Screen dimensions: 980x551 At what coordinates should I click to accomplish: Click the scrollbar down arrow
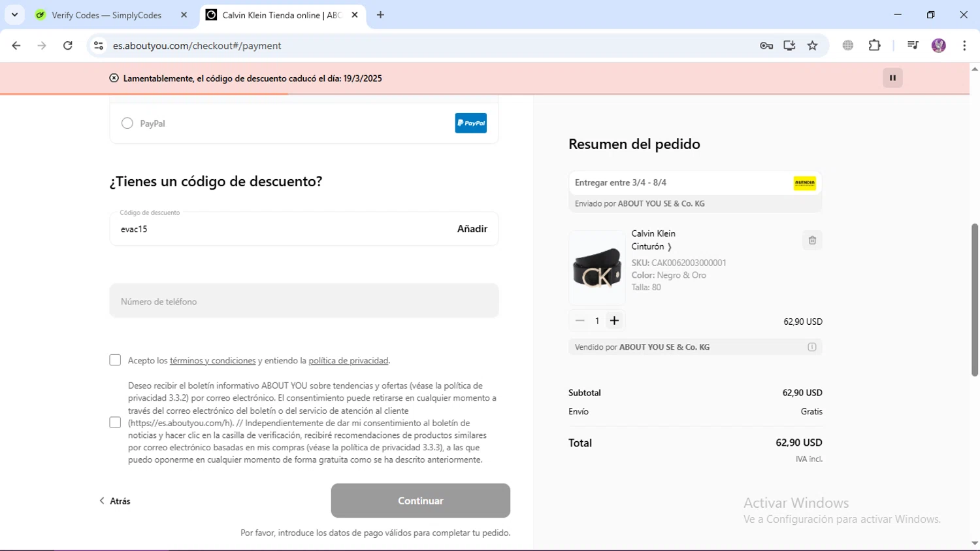[975, 544]
